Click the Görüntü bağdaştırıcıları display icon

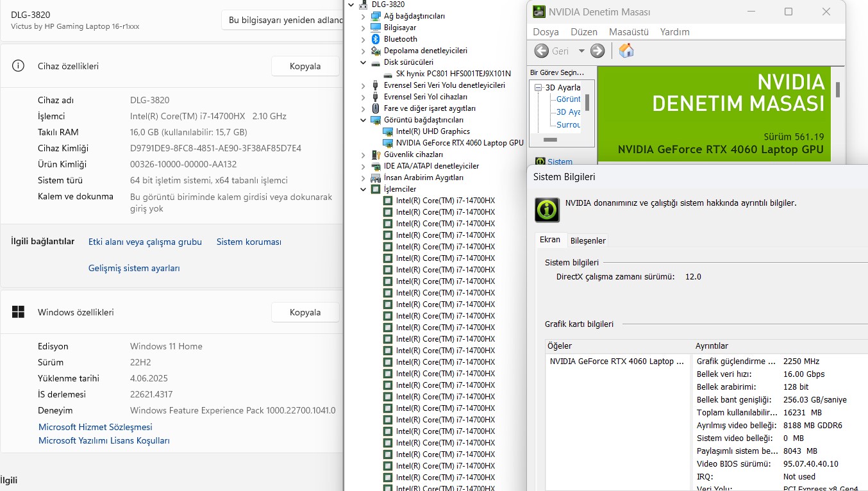pyautogui.click(x=376, y=120)
